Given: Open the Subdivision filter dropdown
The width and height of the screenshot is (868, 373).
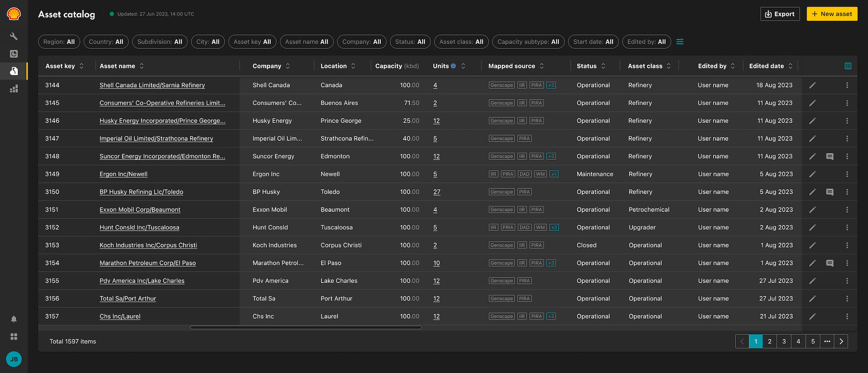Looking at the screenshot, I should (160, 42).
